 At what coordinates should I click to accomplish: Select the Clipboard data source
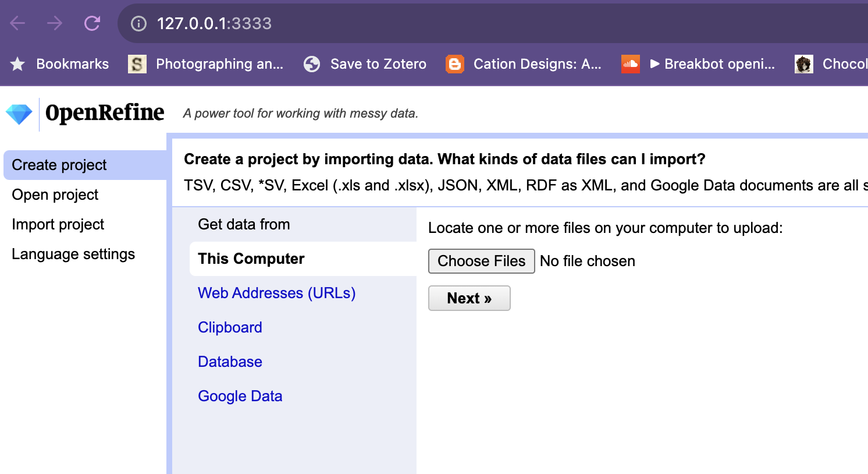click(x=230, y=328)
